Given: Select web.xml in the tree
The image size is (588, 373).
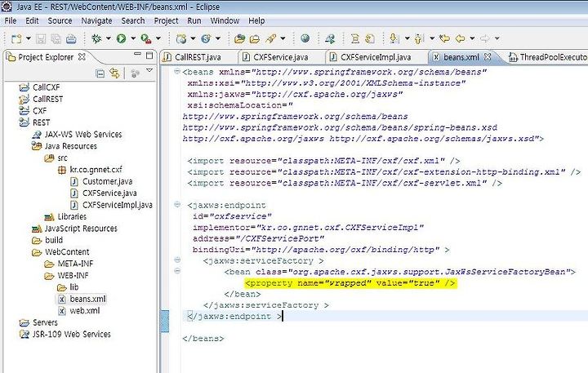Looking at the screenshot, I should click(85, 311).
